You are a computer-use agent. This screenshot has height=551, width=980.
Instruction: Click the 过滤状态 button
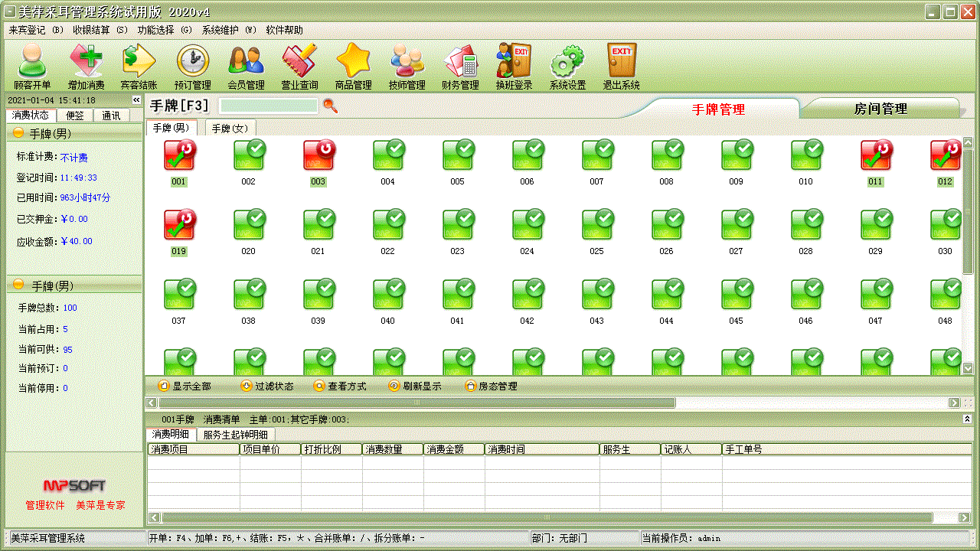pos(267,386)
